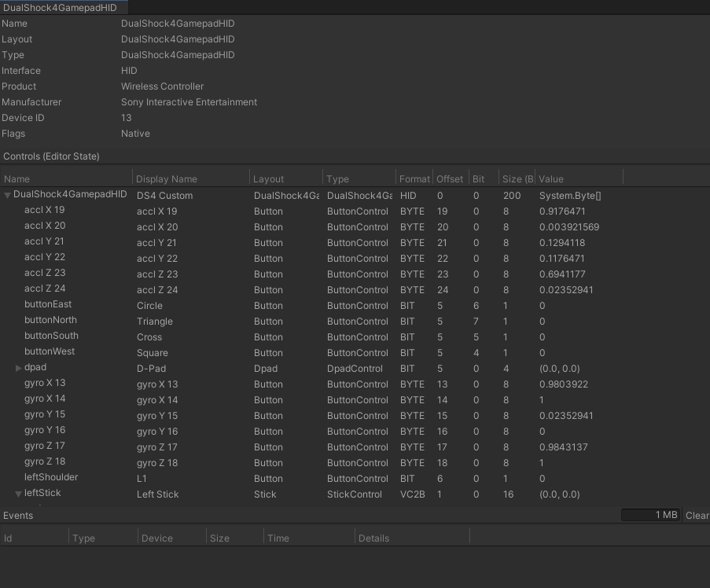Edit the 1 MB event buffer size field
The height and width of the screenshot is (588, 710).
[x=651, y=515]
